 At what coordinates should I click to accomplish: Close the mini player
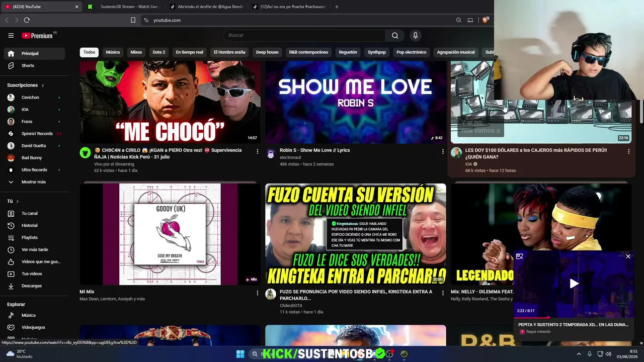(x=628, y=256)
